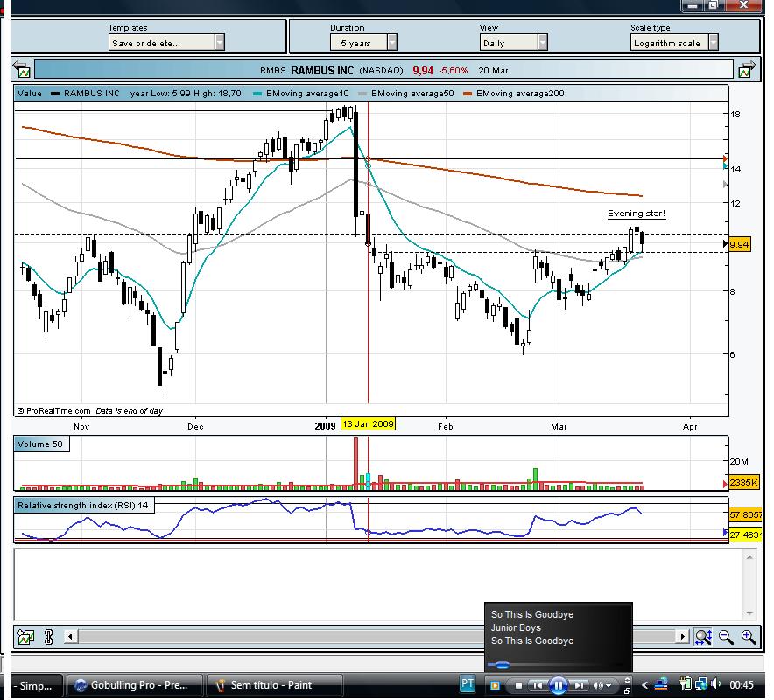Open the Templates dropdown
The height and width of the screenshot is (700, 774).
[166, 42]
